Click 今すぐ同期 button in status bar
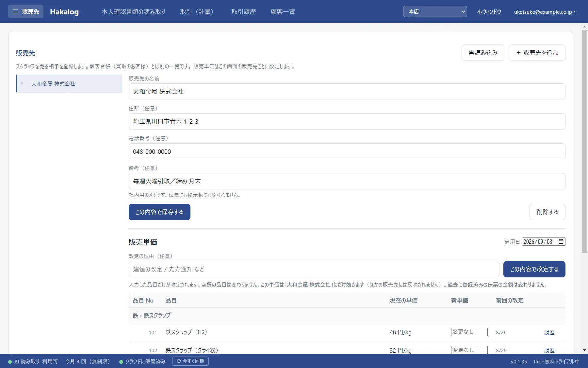 click(x=190, y=361)
